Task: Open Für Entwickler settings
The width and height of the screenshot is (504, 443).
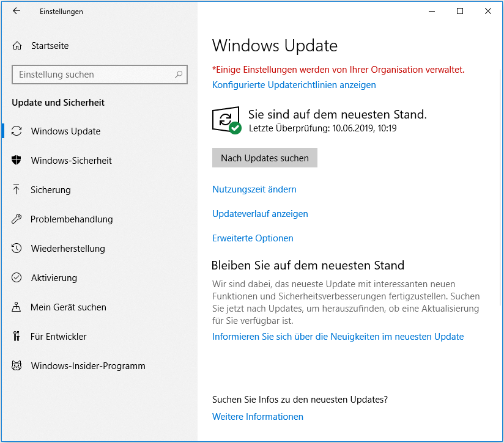Action: 59,337
